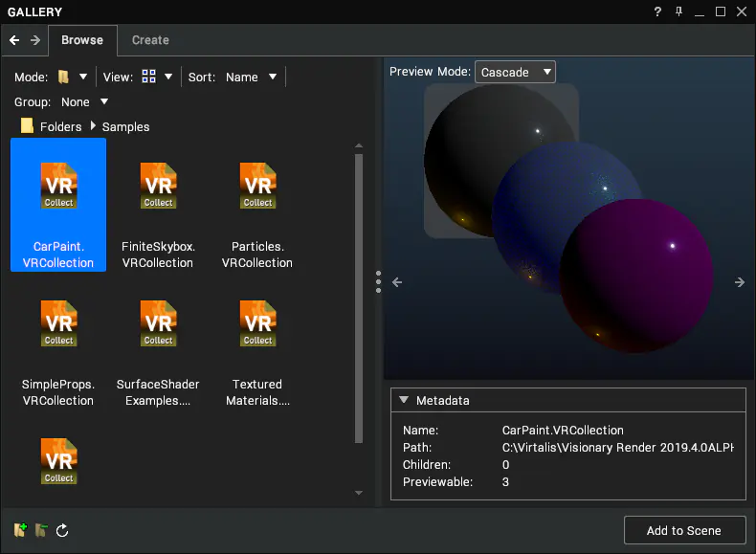The image size is (756, 554).
Task: Collapse the Metadata section
Action: tap(404, 400)
